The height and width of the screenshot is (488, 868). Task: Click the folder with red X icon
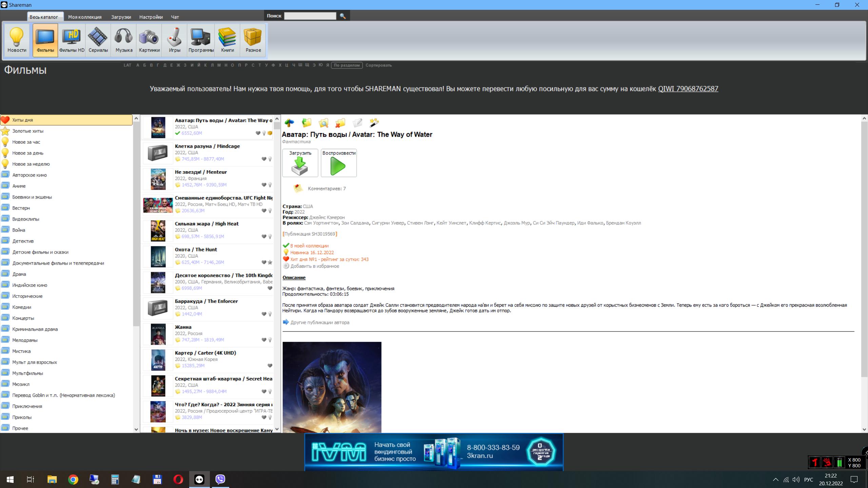coord(340,123)
